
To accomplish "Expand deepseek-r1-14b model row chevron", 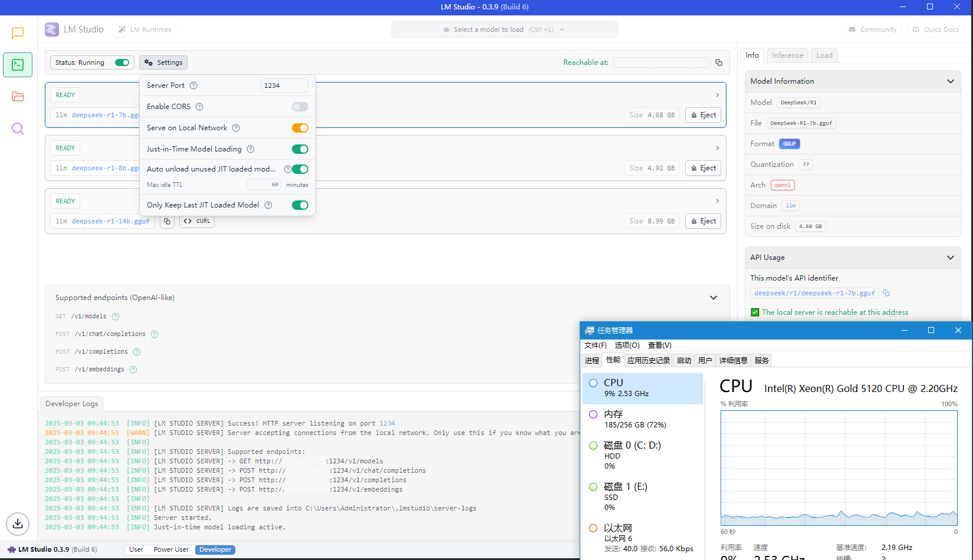I will pos(718,201).
